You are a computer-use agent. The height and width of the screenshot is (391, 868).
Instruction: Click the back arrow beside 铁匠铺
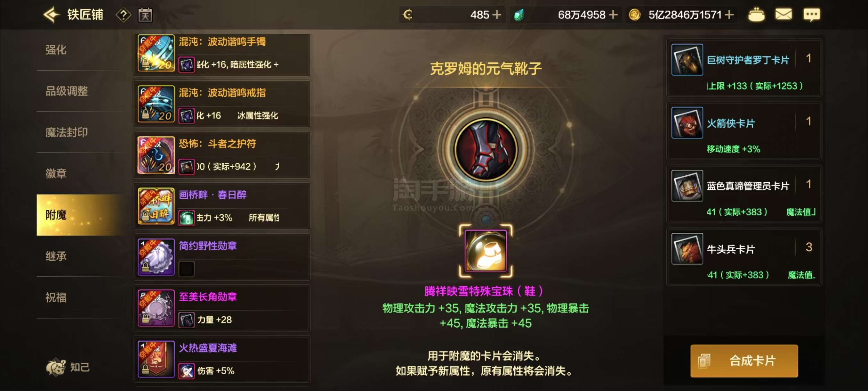(52, 14)
